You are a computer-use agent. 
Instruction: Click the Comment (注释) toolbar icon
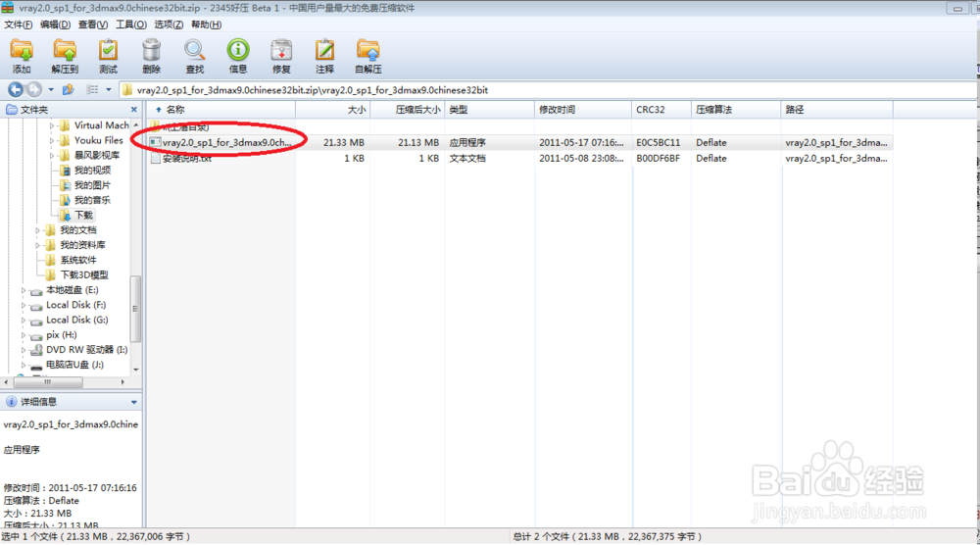(x=324, y=56)
